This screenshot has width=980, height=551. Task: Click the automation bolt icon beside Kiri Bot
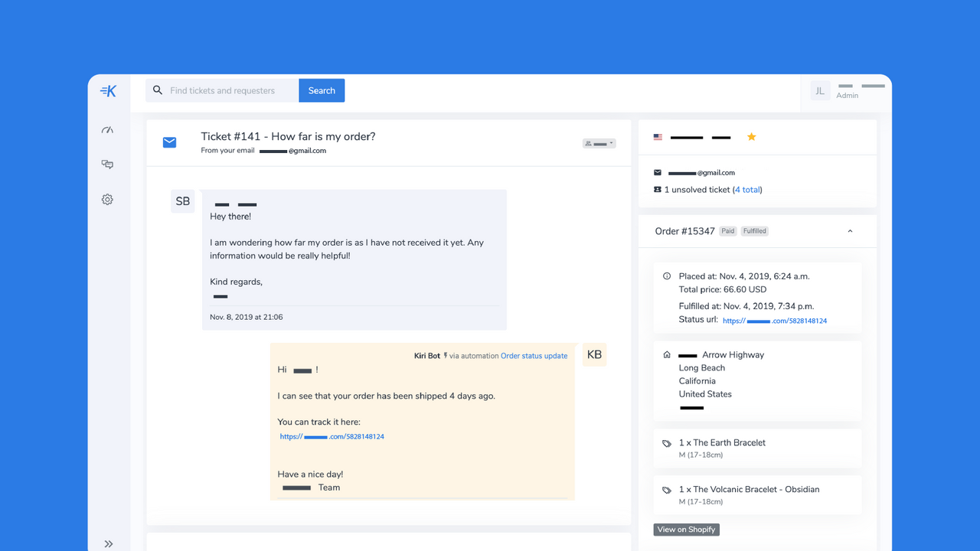[447, 355]
